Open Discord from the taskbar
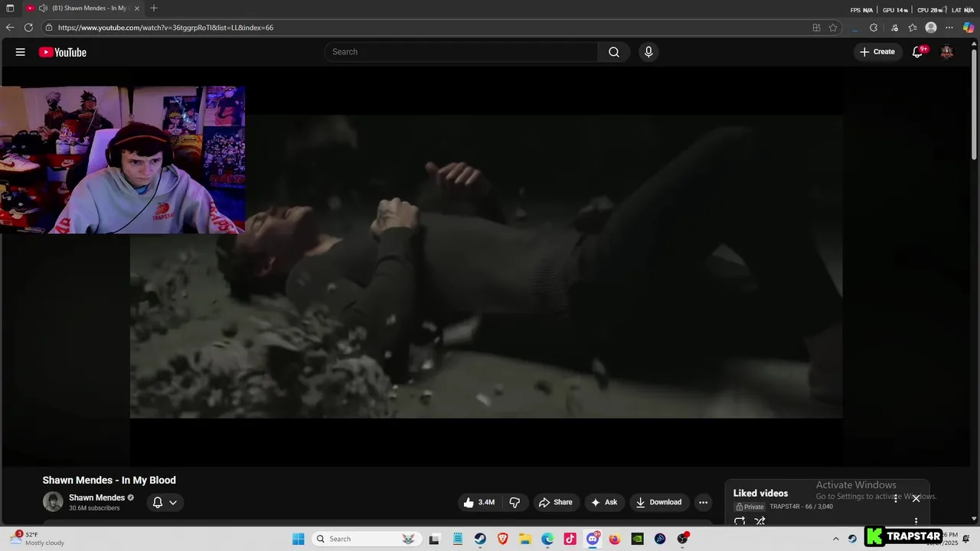This screenshot has width=980, height=551. pyautogui.click(x=593, y=539)
